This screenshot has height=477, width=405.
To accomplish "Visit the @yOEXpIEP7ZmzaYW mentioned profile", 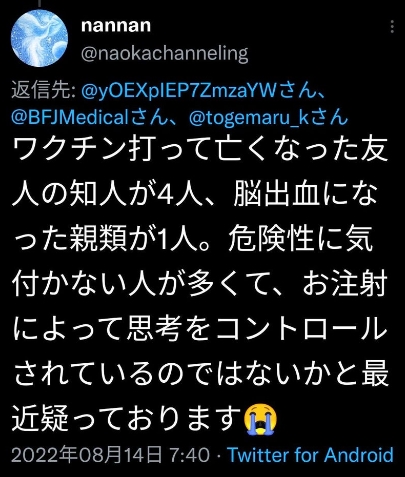I will tap(180, 91).
